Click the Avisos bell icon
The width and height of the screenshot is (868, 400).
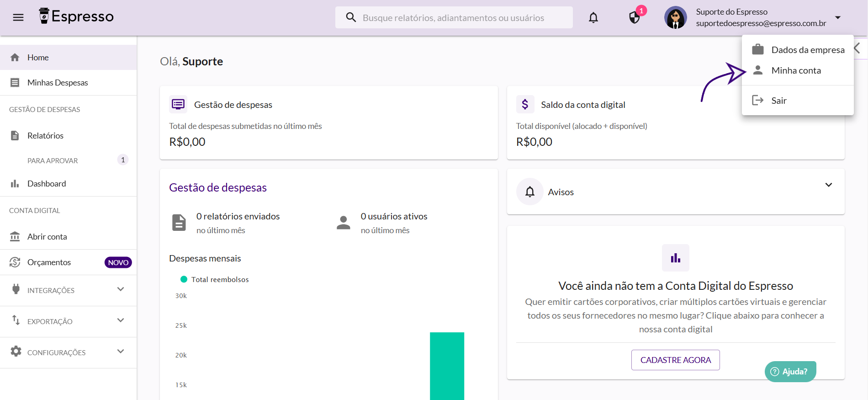click(x=530, y=192)
